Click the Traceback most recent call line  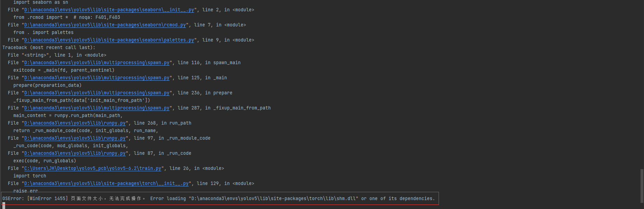49,48
